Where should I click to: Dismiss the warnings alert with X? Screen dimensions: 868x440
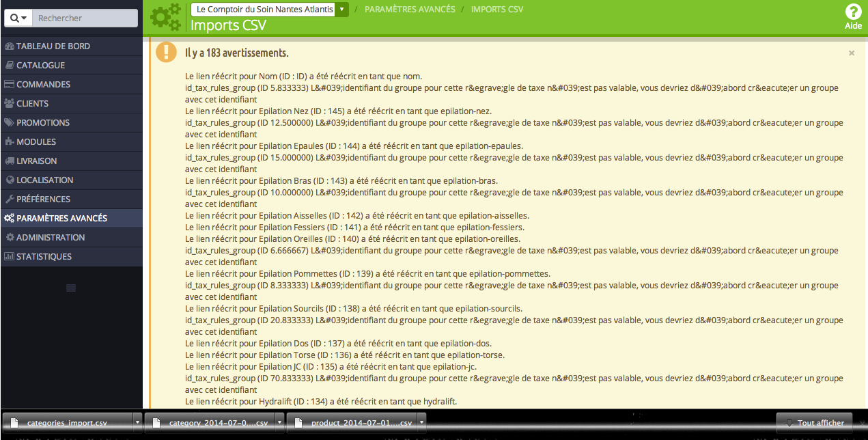point(852,53)
